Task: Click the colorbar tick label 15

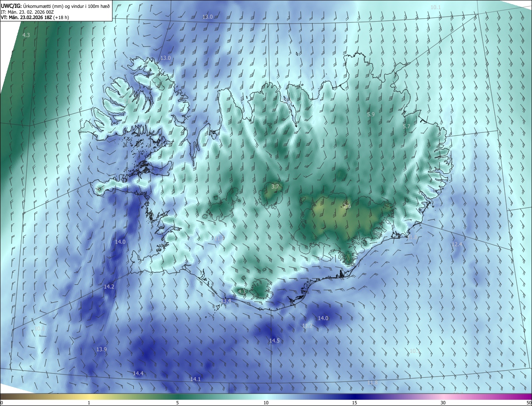Action: [355, 403]
